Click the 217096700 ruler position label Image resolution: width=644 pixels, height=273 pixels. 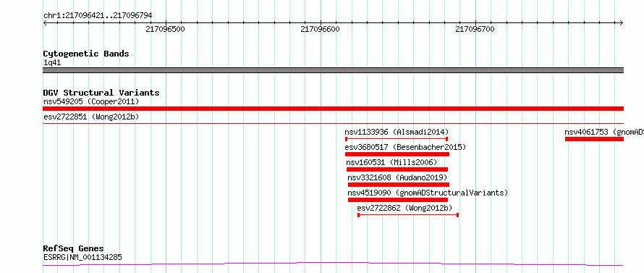click(475, 29)
